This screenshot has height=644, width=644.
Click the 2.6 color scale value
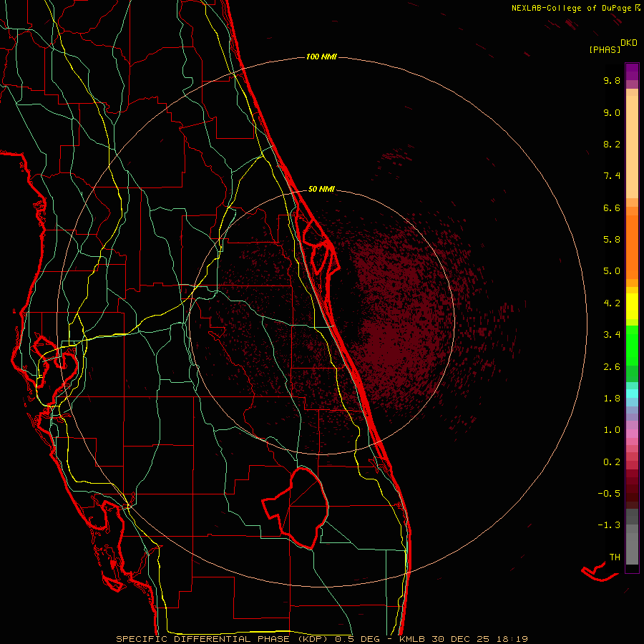[612, 367]
